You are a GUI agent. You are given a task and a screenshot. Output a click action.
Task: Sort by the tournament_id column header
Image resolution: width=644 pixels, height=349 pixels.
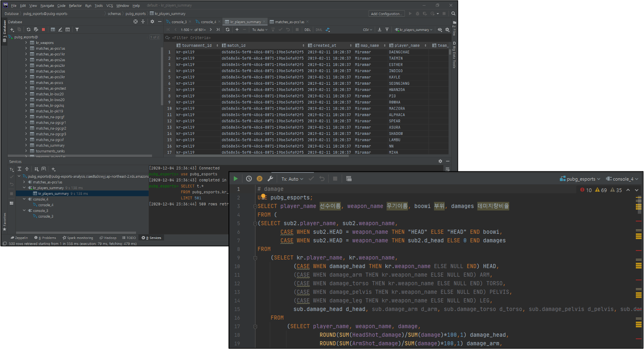pos(198,45)
